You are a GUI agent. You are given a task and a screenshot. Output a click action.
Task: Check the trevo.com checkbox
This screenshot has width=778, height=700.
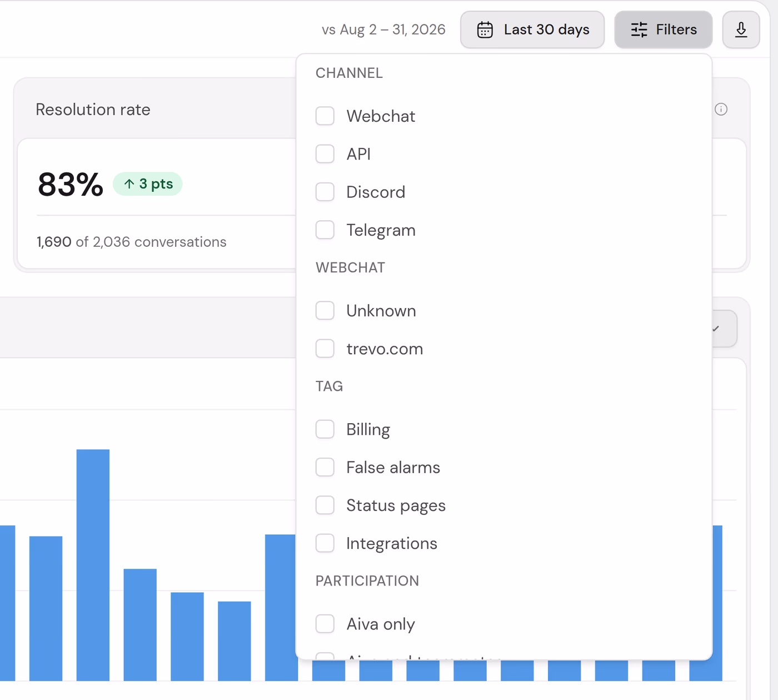(325, 349)
